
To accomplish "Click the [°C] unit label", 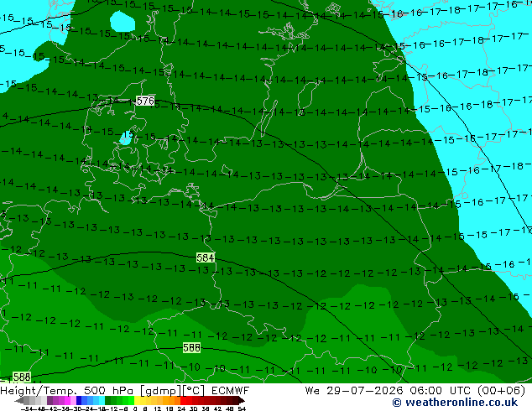I will pyautogui.click(x=194, y=391).
